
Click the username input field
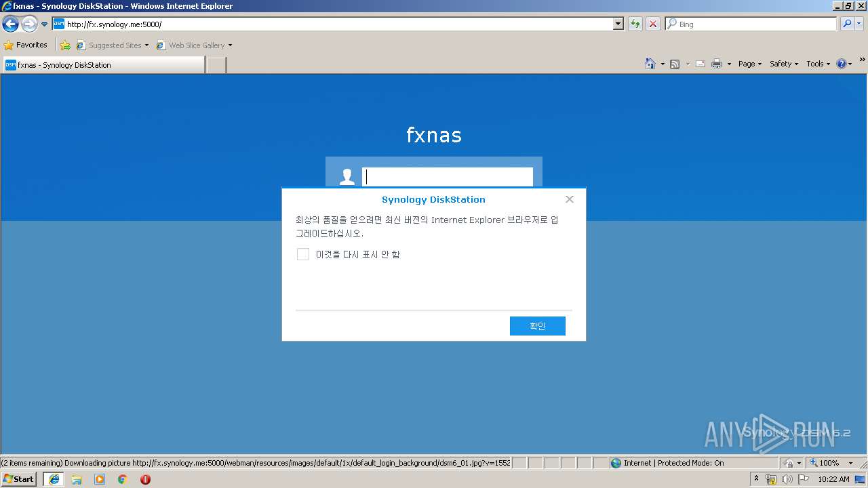coord(448,177)
